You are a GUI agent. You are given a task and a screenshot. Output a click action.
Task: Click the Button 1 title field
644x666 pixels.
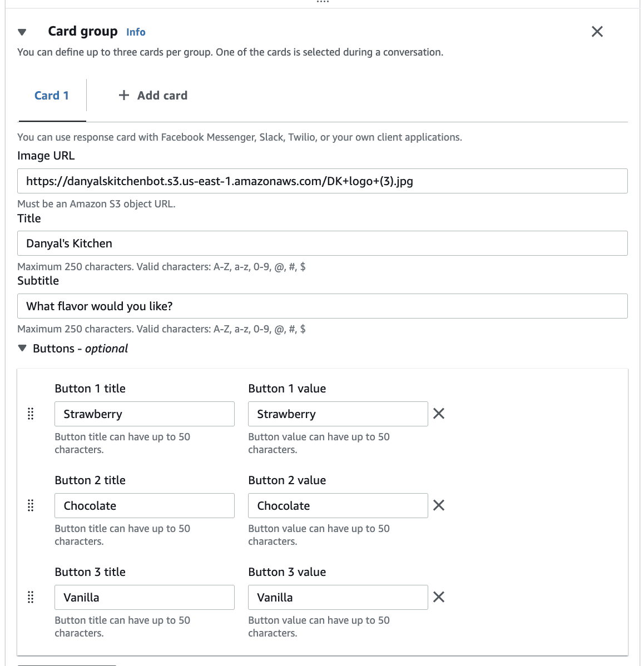click(145, 414)
